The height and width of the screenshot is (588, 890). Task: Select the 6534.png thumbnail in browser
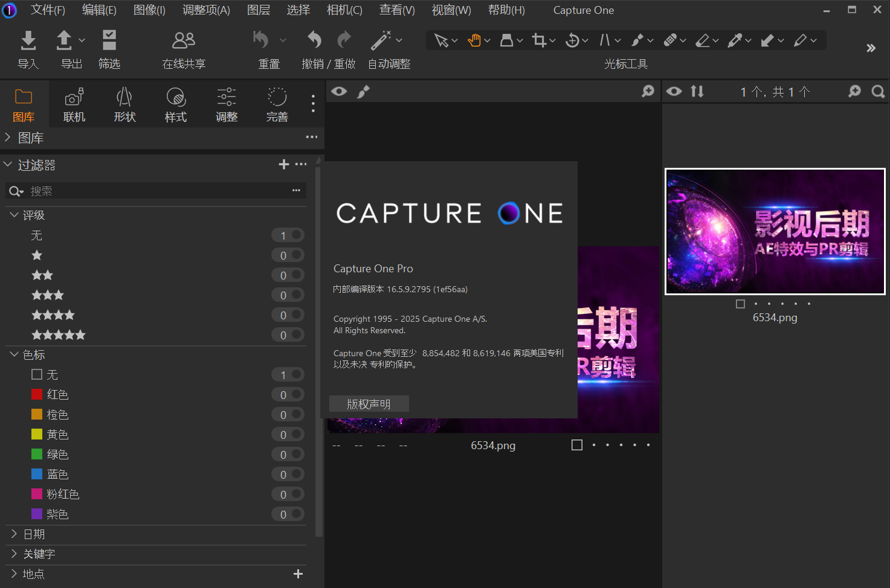[775, 232]
